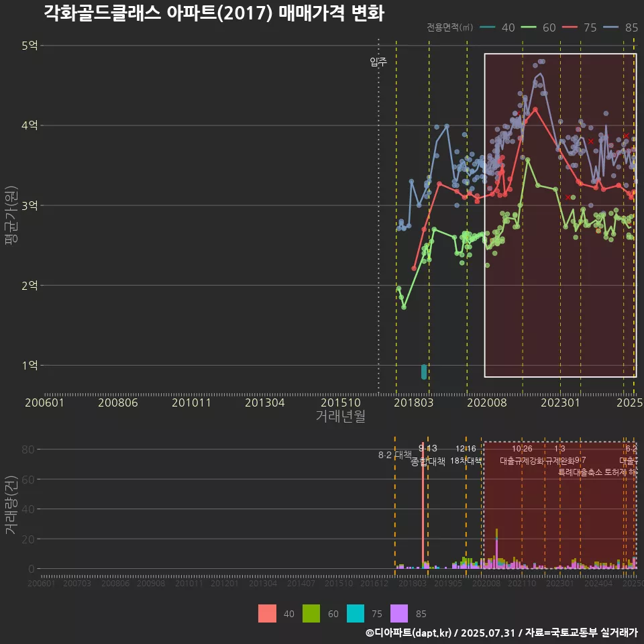Click 200908 on the volume chart axis
Viewport: 644px width, 644px height.
click(x=151, y=583)
